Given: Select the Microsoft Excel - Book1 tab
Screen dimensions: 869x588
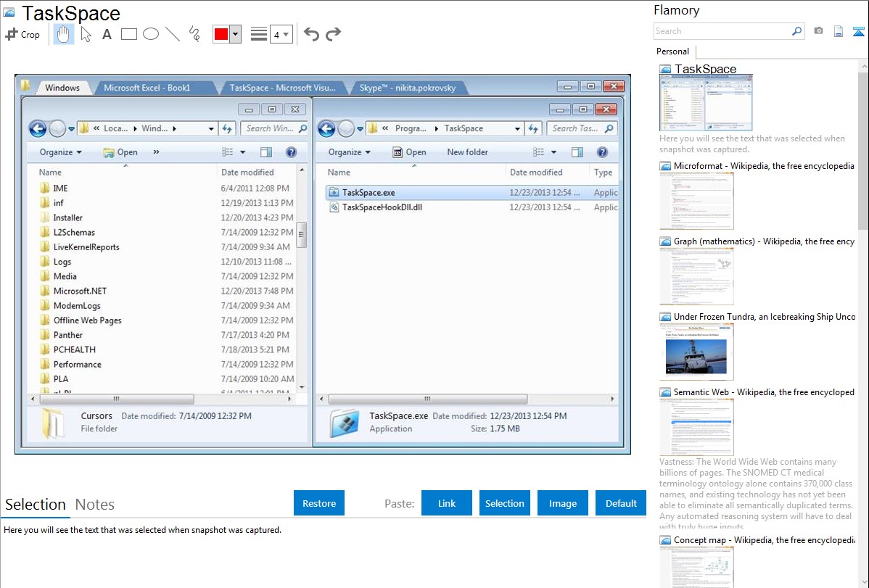Looking at the screenshot, I should (x=149, y=88).
